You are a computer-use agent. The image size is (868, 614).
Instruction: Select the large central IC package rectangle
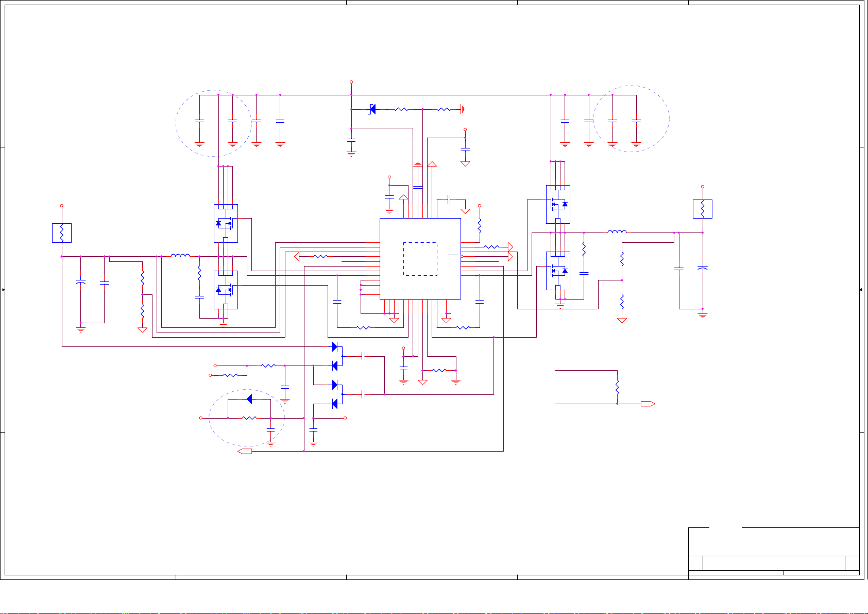tap(420, 258)
